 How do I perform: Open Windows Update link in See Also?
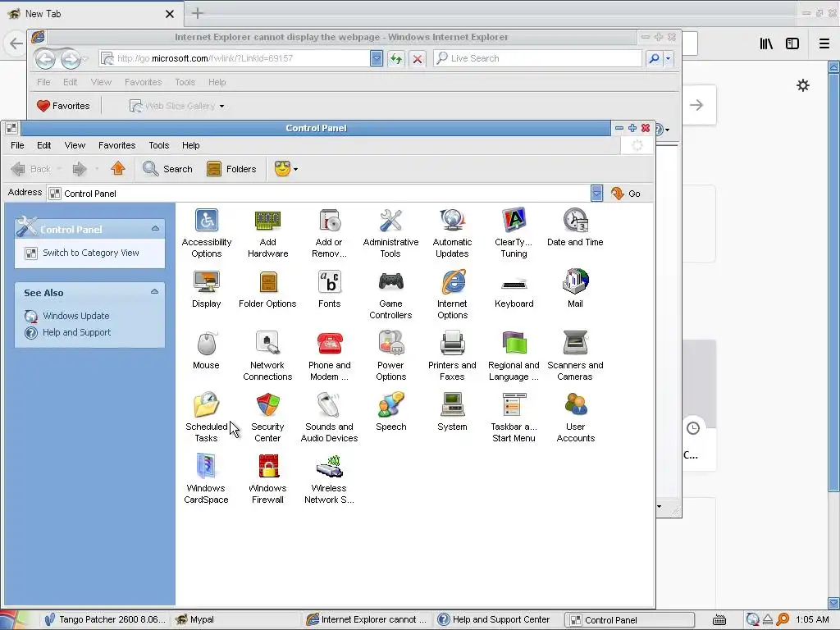point(75,316)
